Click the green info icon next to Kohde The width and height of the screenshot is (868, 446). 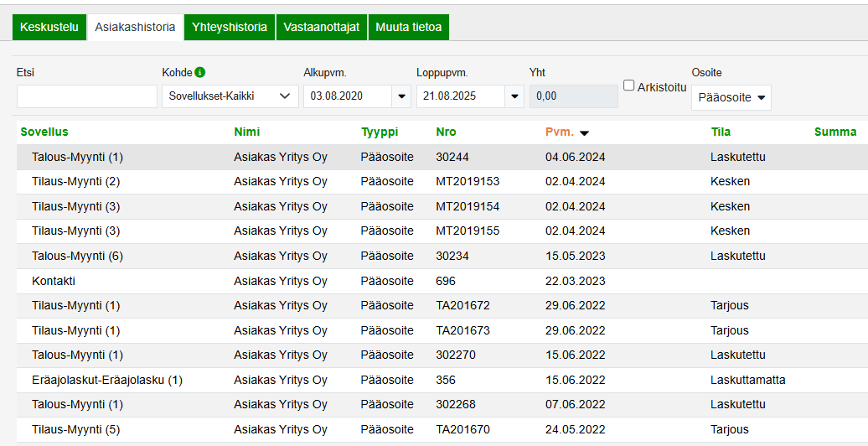(x=200, y=72)
